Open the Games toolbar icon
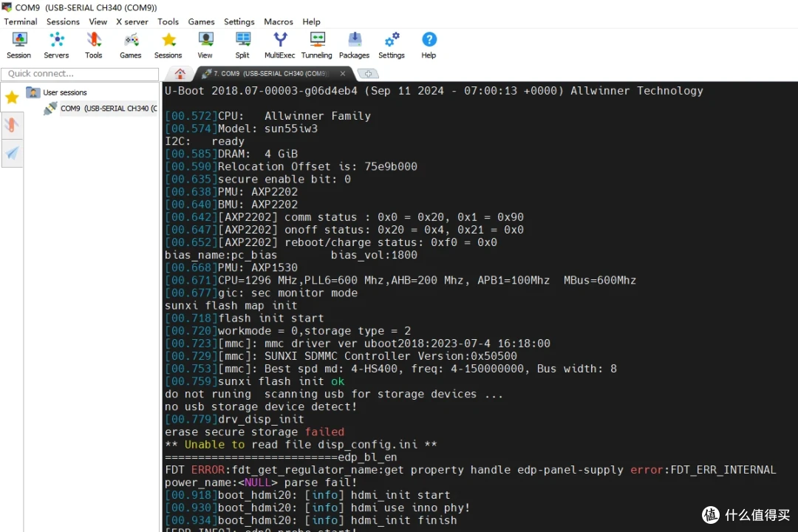 click(x=131, y=45)
